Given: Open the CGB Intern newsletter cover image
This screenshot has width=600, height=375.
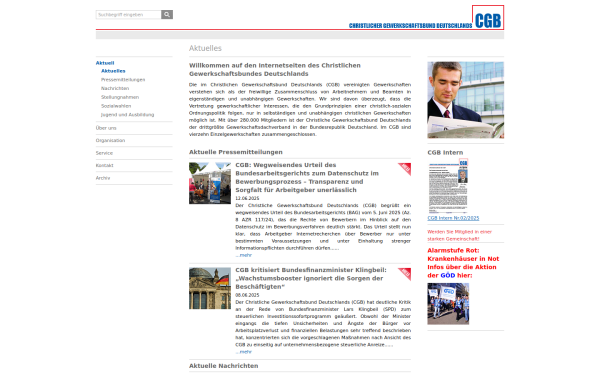Looking at the screenshot, I should click(x=448, y=186).
